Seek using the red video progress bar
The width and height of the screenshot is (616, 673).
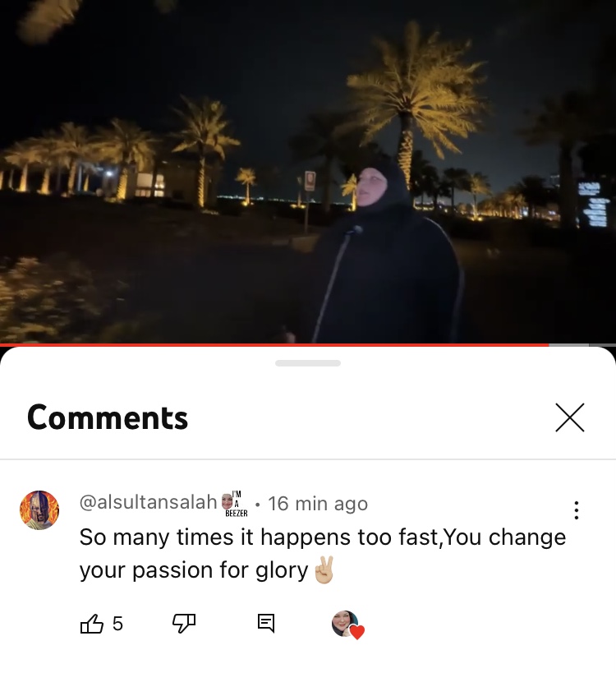pyautogui.click(x=274, y=344)
